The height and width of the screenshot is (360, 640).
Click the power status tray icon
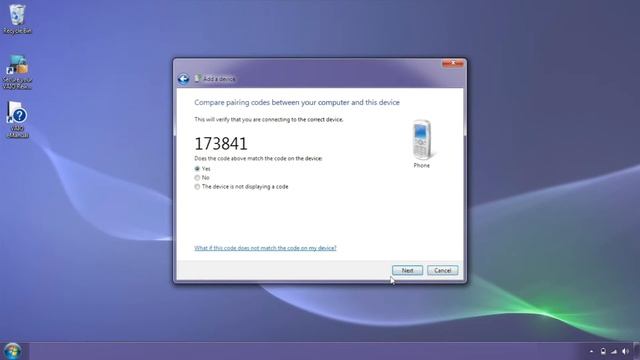[x=603, y=351]
